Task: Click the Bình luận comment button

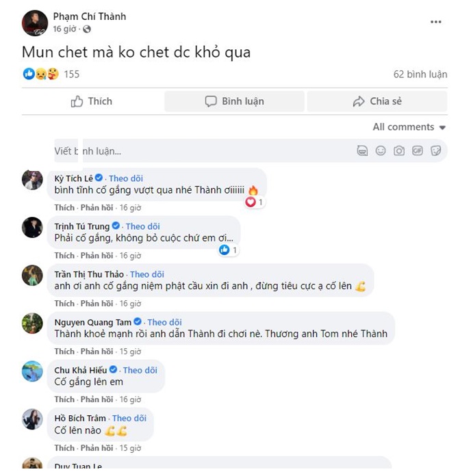Action: [234, 101]
